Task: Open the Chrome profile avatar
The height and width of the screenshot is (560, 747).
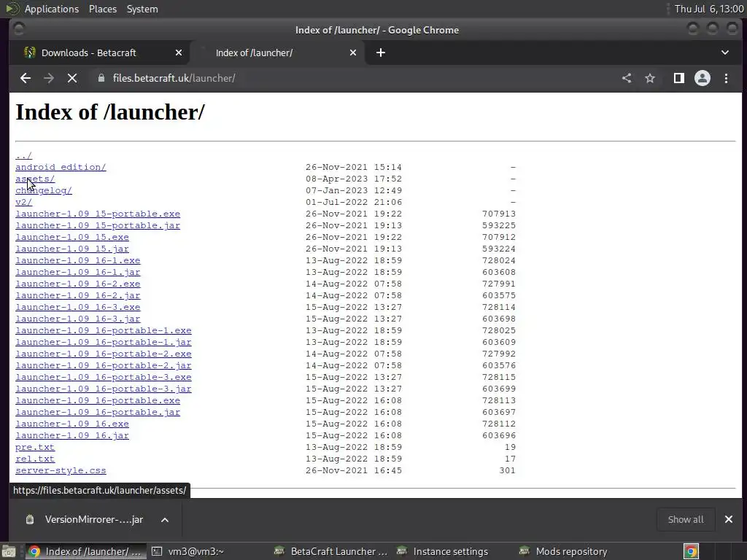Action: coord(703,78)
